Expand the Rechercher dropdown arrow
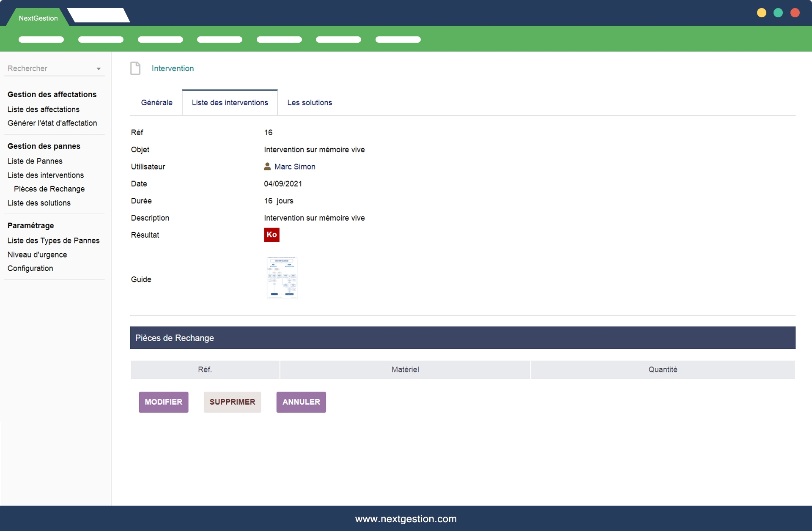Screen dimensions: 812x531 click(99, 69)
